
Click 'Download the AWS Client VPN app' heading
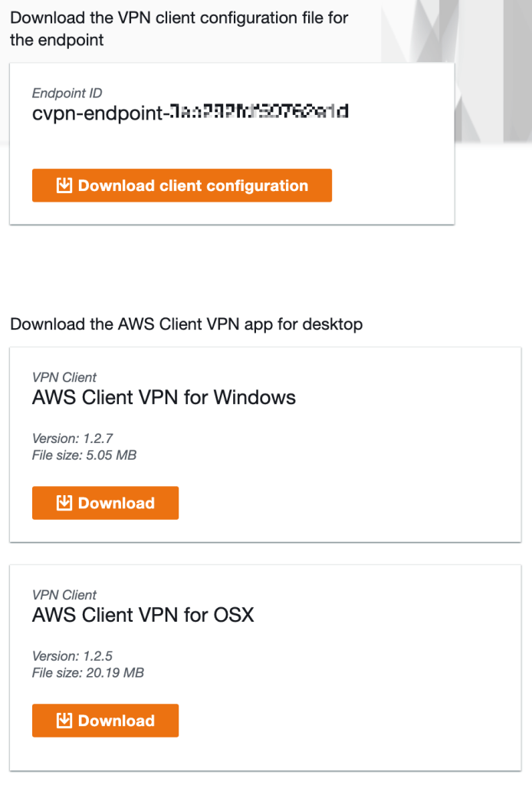coord(186,324)
